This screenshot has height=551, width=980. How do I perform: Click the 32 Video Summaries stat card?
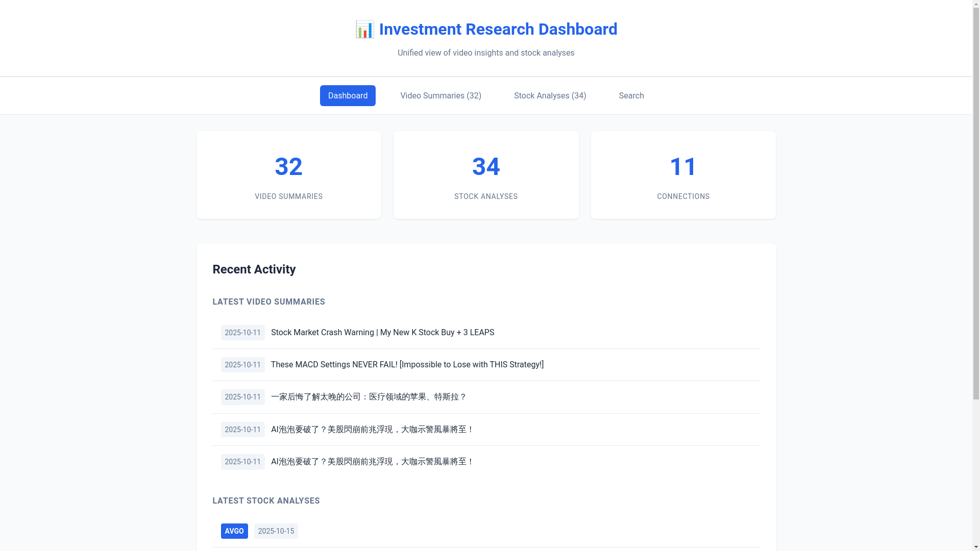pos(289,175)
